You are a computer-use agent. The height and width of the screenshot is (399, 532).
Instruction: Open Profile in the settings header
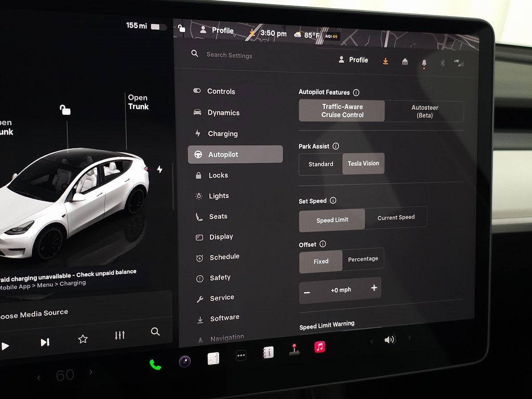353,60
